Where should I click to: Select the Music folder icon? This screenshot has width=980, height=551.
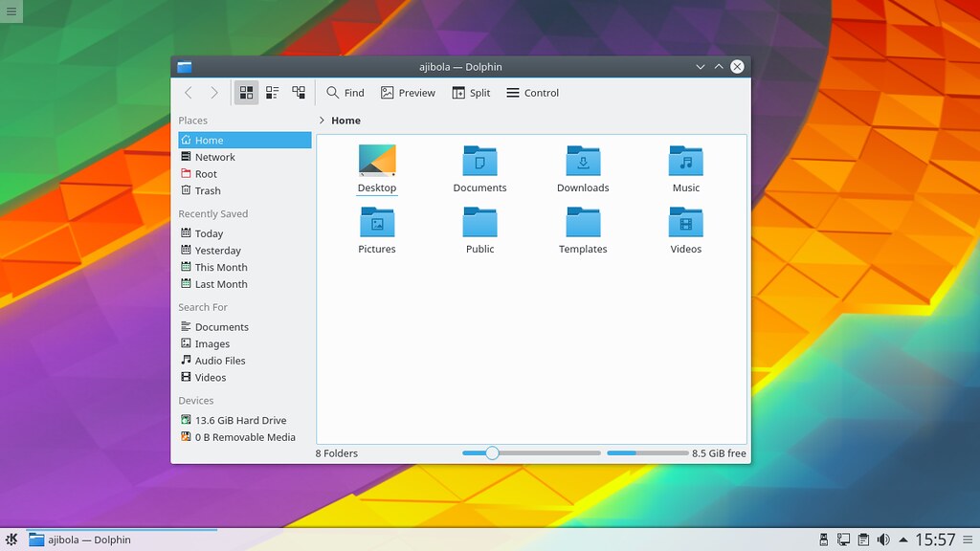tap(685, 161)
